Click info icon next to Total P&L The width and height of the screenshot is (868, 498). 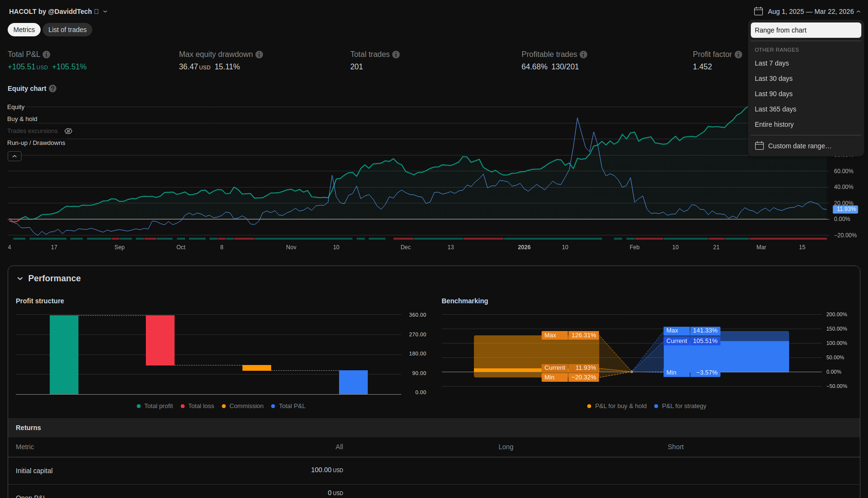(46, 55)
